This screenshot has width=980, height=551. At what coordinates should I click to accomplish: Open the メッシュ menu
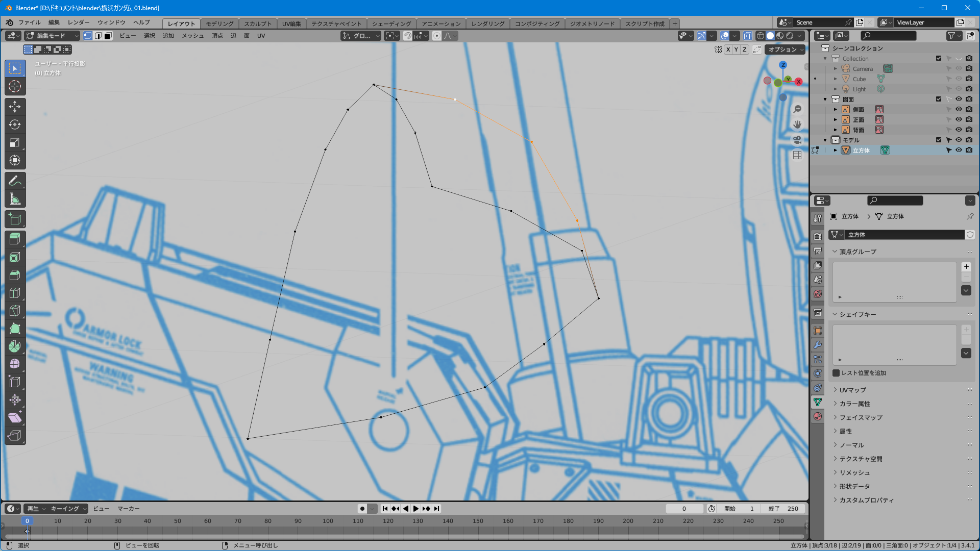(192, 36)
